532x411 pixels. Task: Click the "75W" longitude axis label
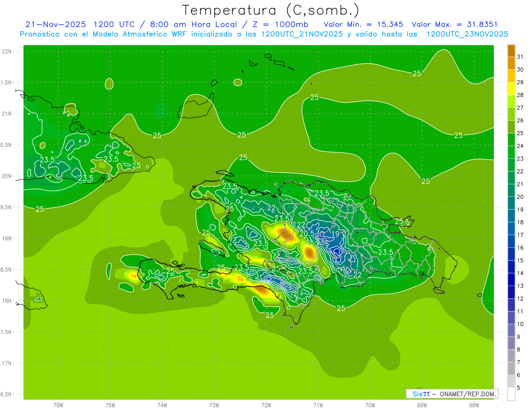tap(110, 405)
